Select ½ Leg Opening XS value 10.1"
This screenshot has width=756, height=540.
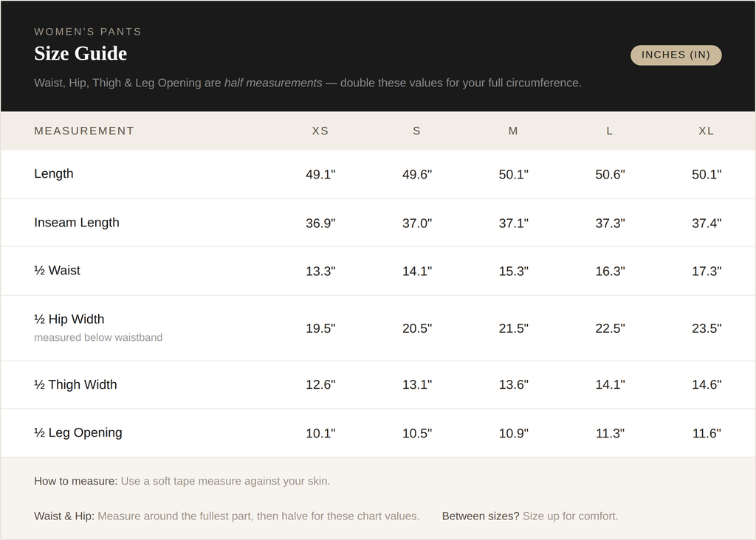[x=320, y=434]
